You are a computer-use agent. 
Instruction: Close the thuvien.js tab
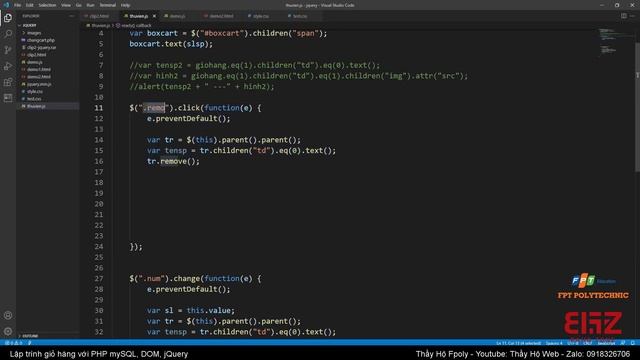154,16
